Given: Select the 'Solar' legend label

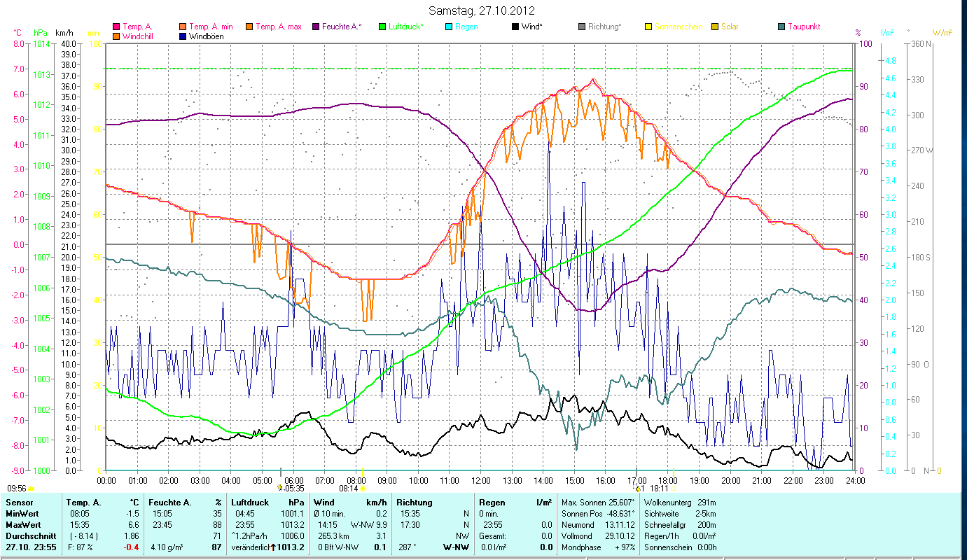Looking at the screenshot, I should [x=730, y=27].
